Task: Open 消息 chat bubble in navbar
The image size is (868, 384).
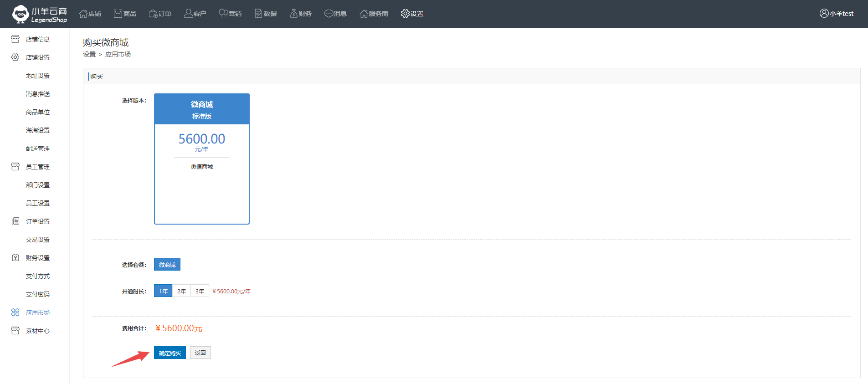Action: pos(329,14)
